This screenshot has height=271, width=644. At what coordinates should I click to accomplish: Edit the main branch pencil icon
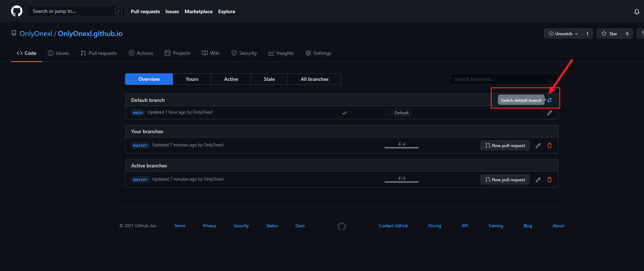pos(550,113)
